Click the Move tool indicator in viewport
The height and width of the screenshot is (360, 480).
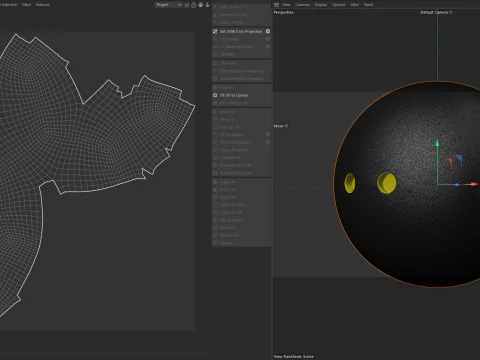click(281, 126)
